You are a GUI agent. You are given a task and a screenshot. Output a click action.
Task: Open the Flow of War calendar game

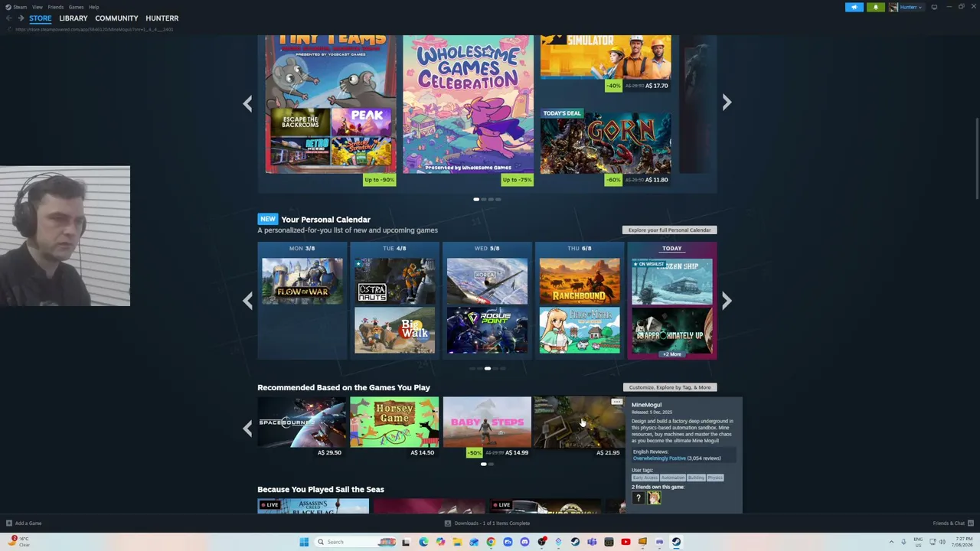302,281
